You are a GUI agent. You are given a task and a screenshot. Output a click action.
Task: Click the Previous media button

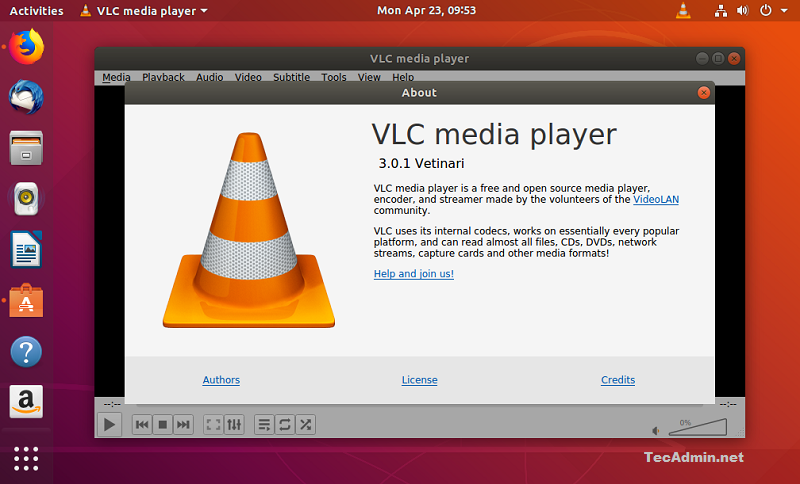point(142,424)
